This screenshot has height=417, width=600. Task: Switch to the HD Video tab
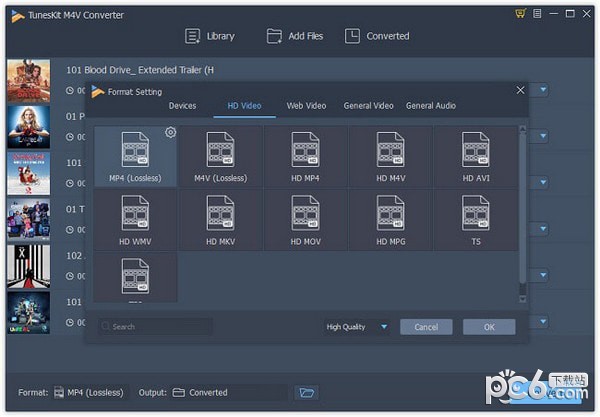[245, 106]
